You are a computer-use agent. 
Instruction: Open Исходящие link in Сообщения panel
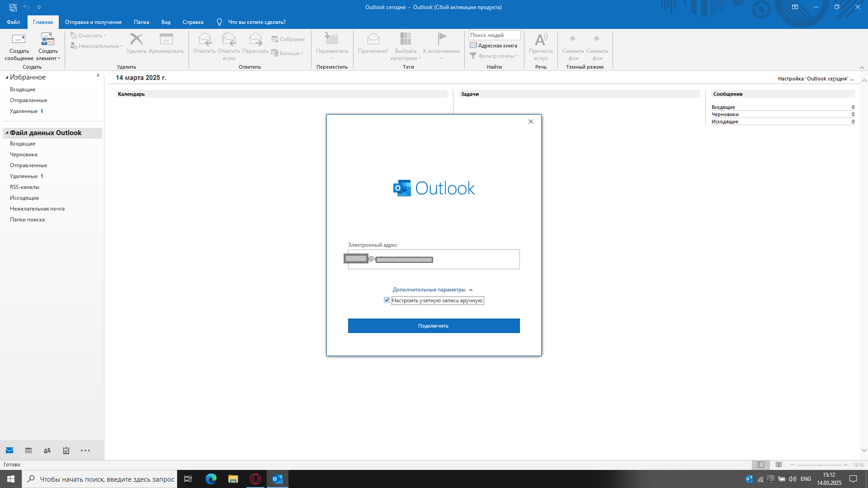point(725,122)
